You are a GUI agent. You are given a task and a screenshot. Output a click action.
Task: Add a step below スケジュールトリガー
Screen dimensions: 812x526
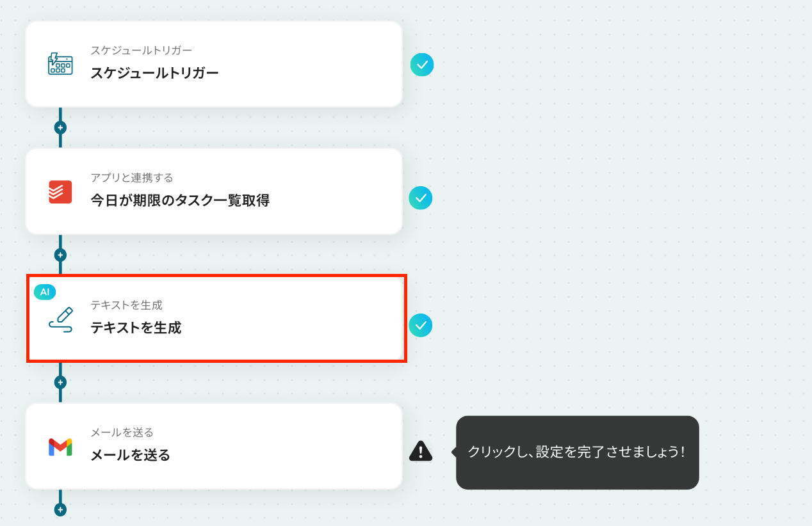(x=60, y=127)
